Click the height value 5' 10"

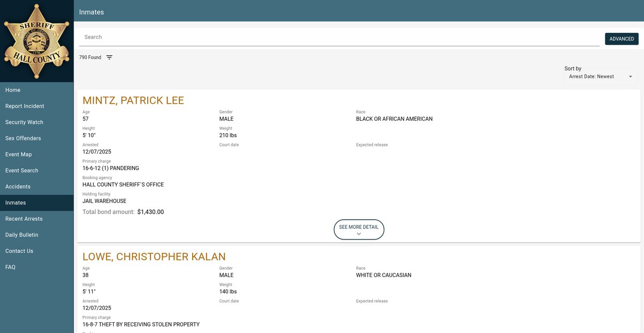pos(89,135)
